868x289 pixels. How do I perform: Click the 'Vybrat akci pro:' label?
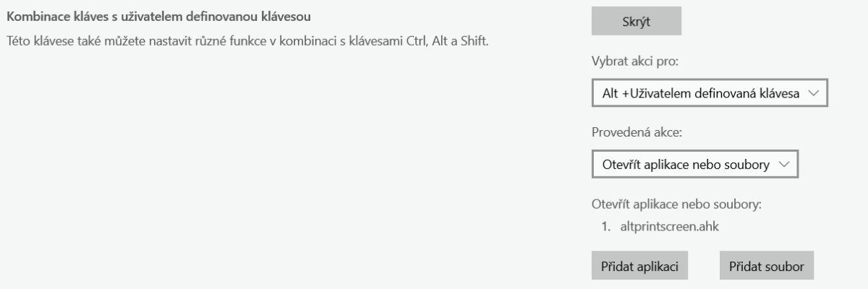tap(634, 61)
